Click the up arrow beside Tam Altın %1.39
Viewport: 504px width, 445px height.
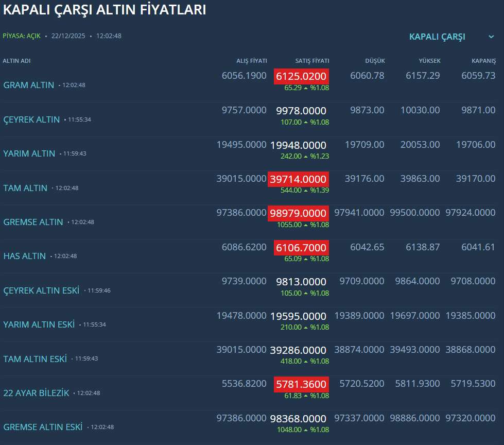click(x=306, y=190)
